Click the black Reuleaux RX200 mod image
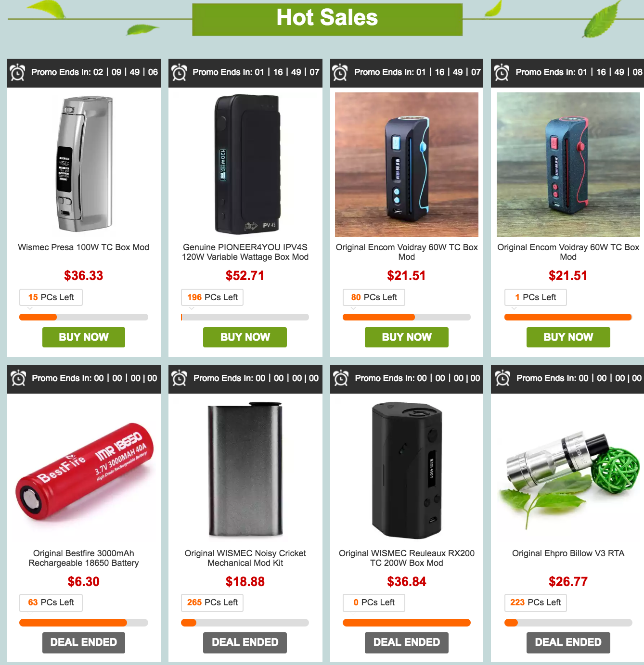 pyautogui.click(x=407, y=470)
